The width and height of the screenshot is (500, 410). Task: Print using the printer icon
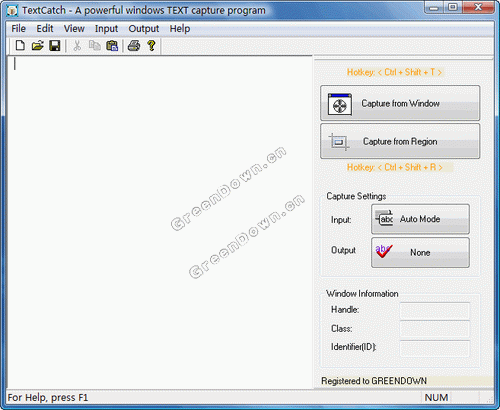point(134,45)
